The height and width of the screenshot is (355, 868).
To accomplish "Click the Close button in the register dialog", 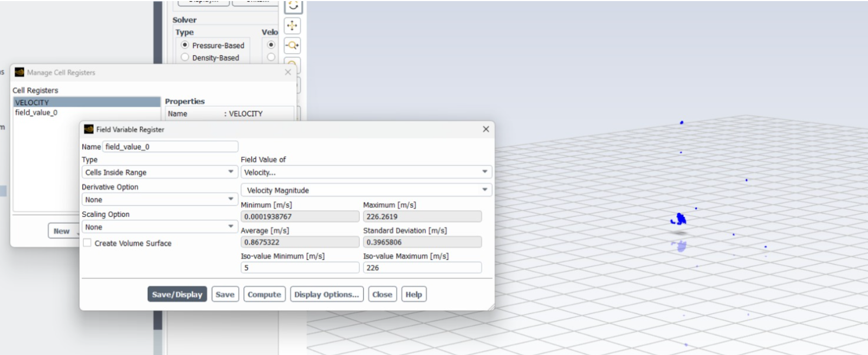I will point(382,294).
